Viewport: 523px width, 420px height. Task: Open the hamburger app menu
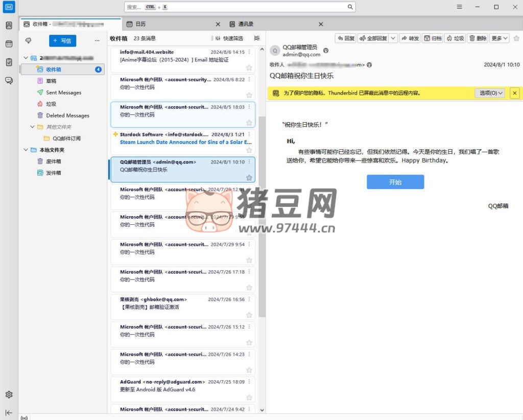click(x=459, y=7)
